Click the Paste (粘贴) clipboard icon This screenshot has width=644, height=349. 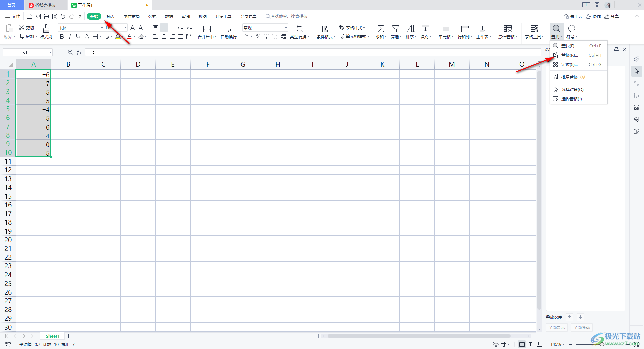[x=10, y=29]
